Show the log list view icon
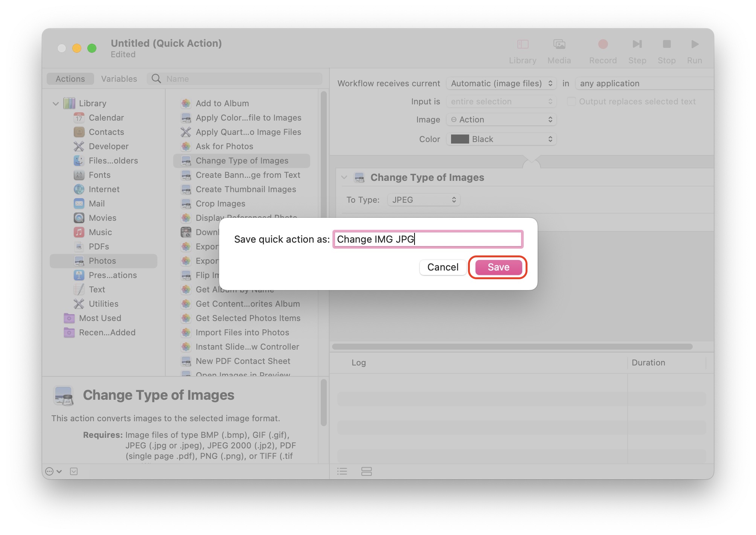Screen dimensions: 756x535 342,471
